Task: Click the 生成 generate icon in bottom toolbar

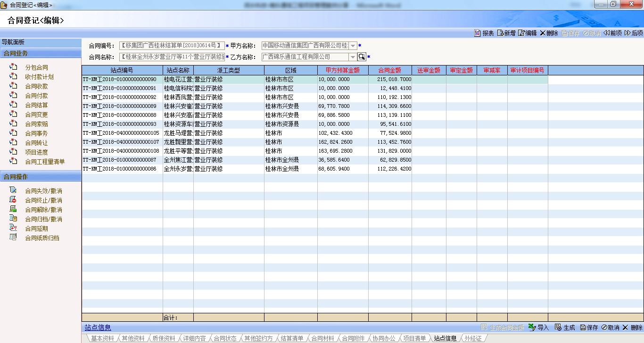Action: [x=558, y=327]
